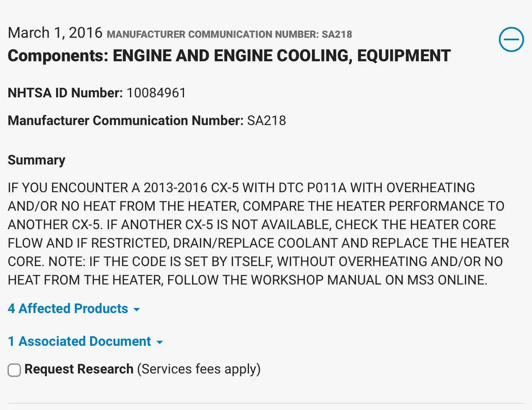Click the NHTSA ID Number label
The height and width of the screenshot is (410, 532).
tap(65, 93)
